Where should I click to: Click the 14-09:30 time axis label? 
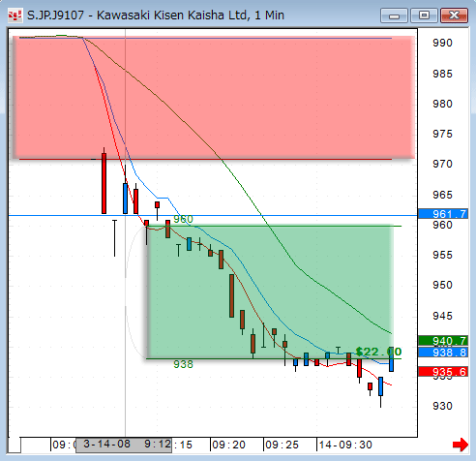345,445
